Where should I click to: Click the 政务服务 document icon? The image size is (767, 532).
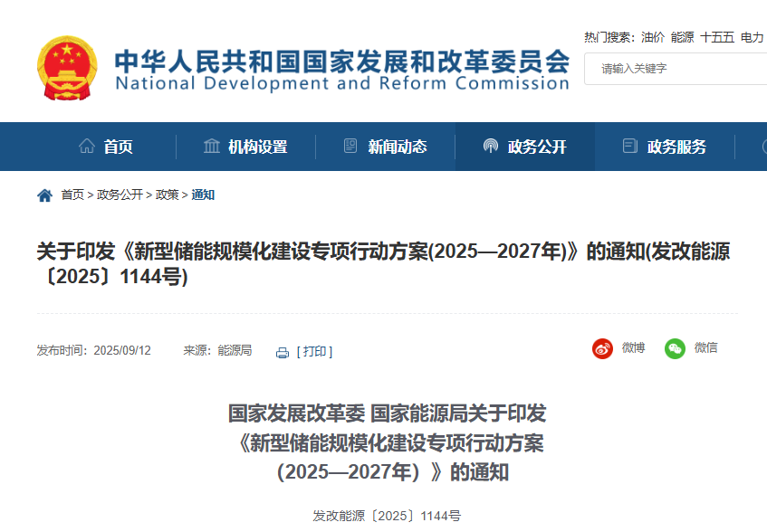(629, 147)
